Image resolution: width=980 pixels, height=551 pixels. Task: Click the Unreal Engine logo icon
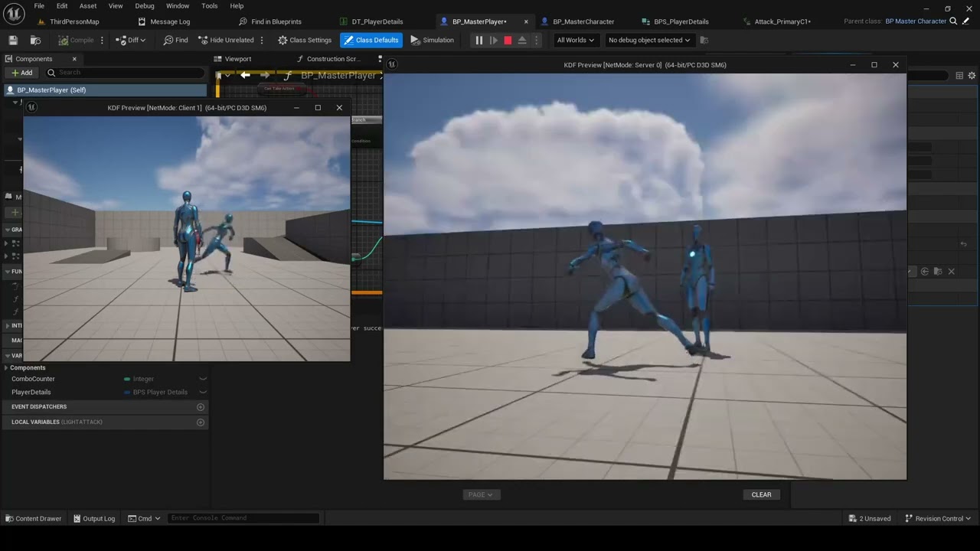coord(15,13)
